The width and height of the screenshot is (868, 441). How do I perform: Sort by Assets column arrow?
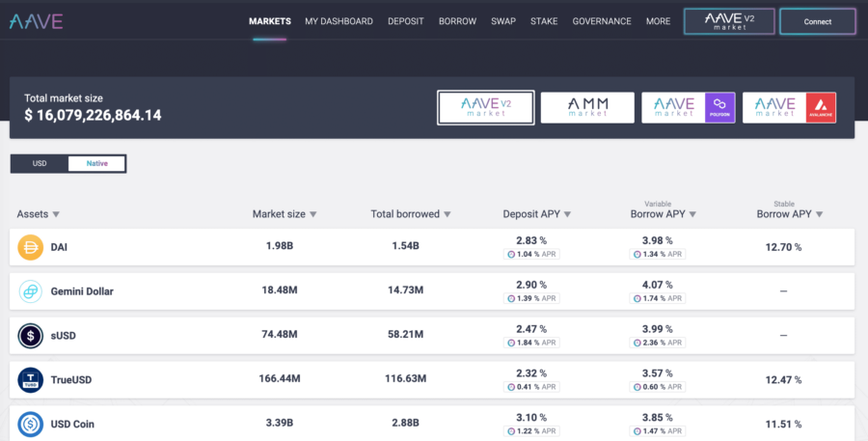(x=56, y=214)
